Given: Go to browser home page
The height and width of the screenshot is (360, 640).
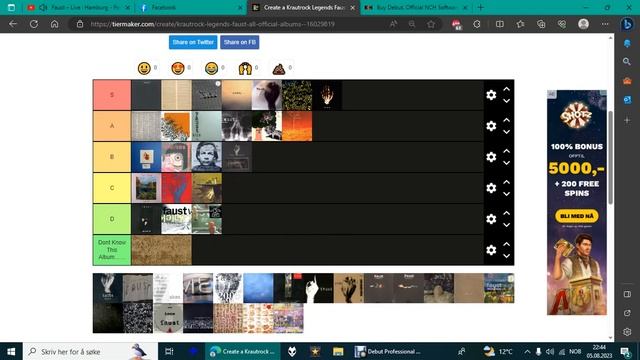Looking at the screenshot, I should point(54,24).
